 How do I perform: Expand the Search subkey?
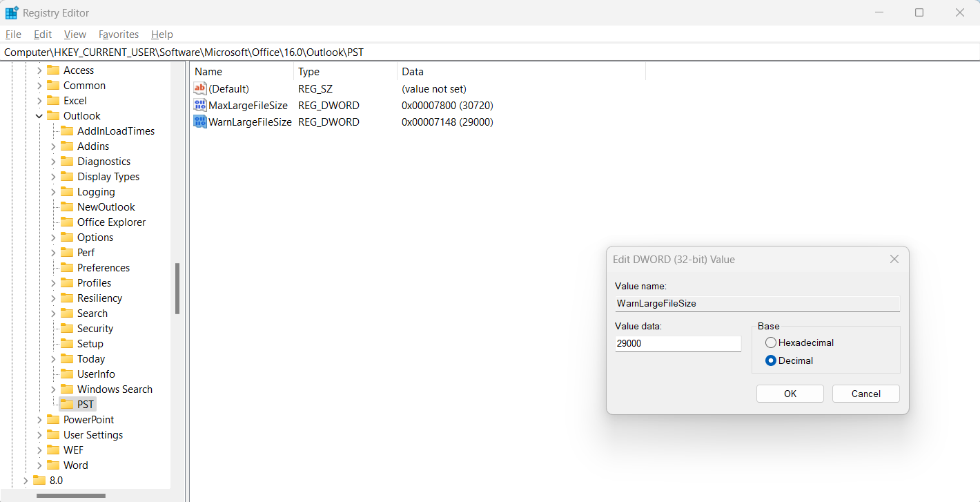point(53,313)
